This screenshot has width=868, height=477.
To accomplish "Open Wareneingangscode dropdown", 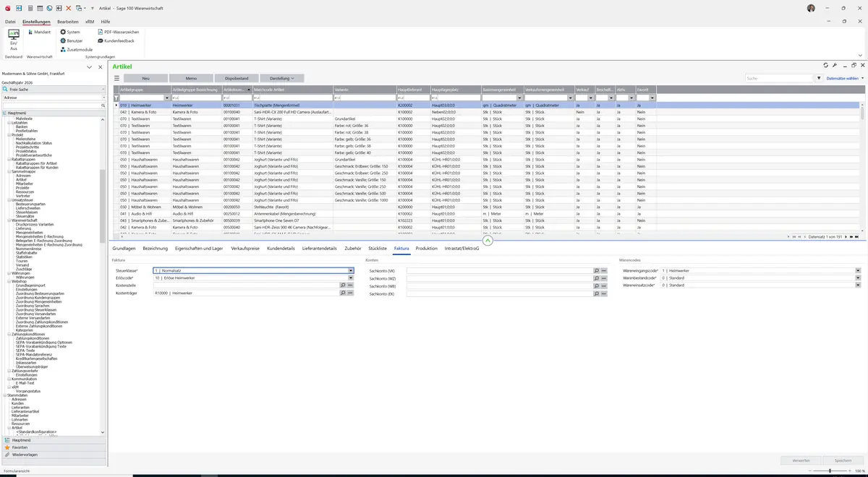I will (858, 270).
